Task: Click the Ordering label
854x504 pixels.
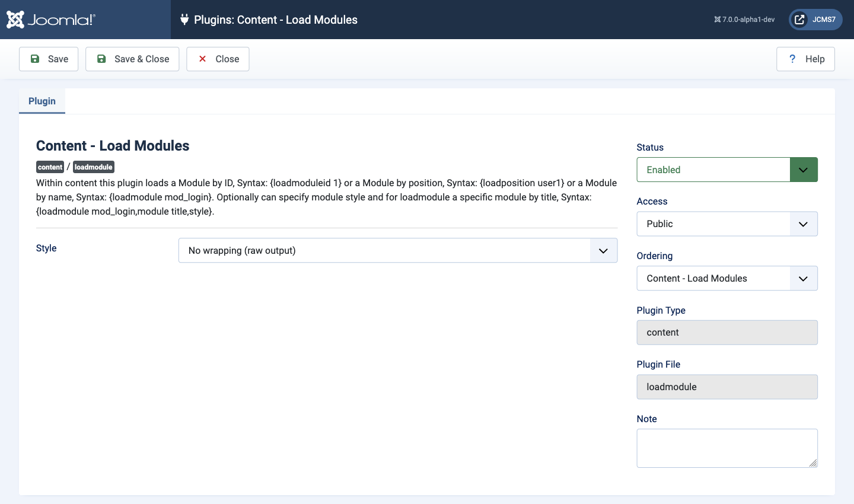Action: click(x=655, y=256)
